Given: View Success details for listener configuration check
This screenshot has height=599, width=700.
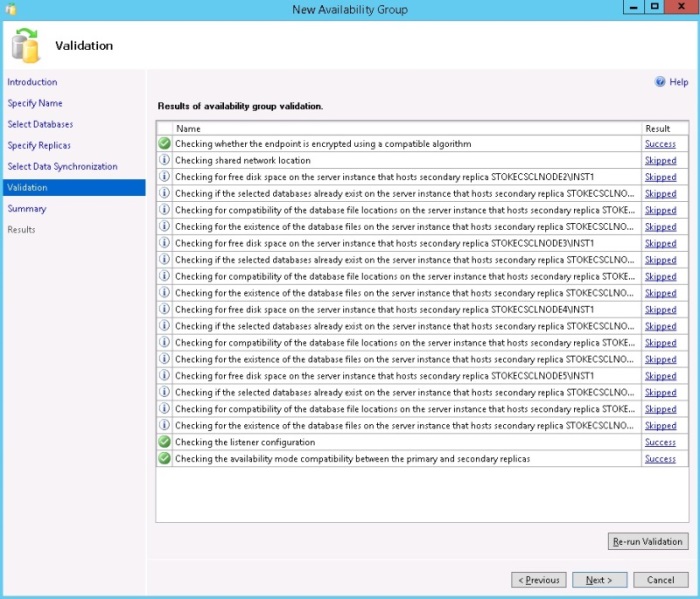Looking at the screenshot, I should pos(660,442).
